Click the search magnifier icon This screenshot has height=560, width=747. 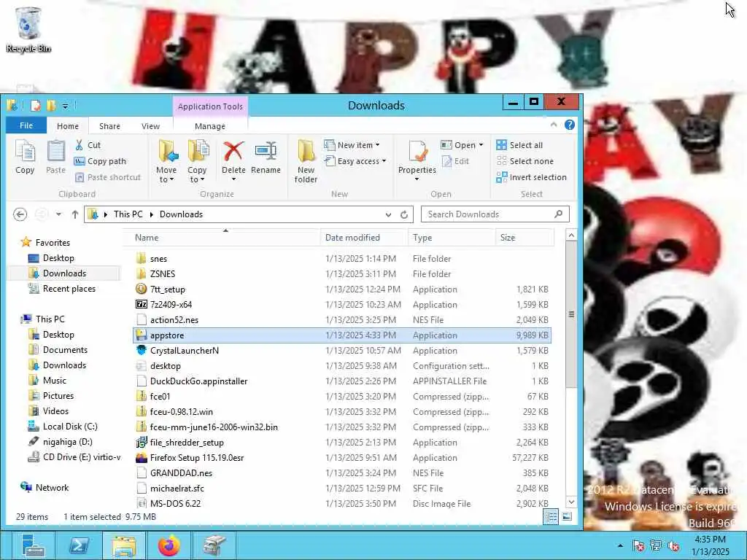(x=558, y=214)
